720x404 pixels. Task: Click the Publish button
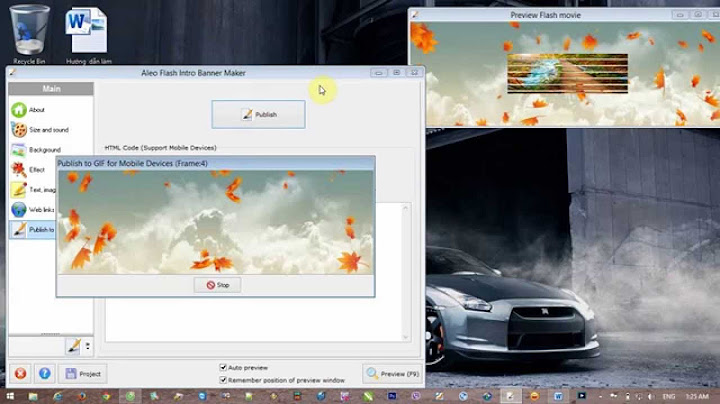pyautogui.click(x=259, y=114)
